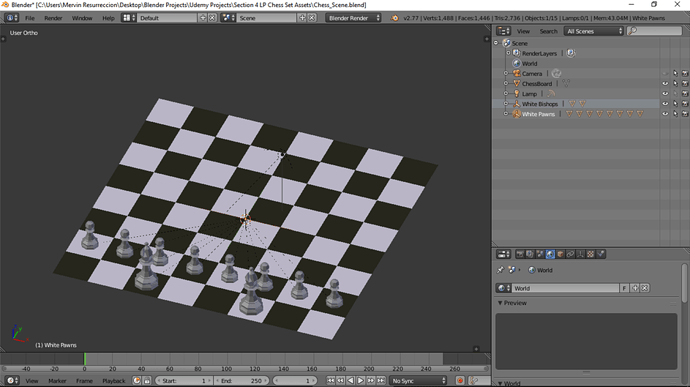Image resolution: width=690 pixels, height=387 pixels.
Task: Click the pin icon in properties panel
Action: (500, 270)
